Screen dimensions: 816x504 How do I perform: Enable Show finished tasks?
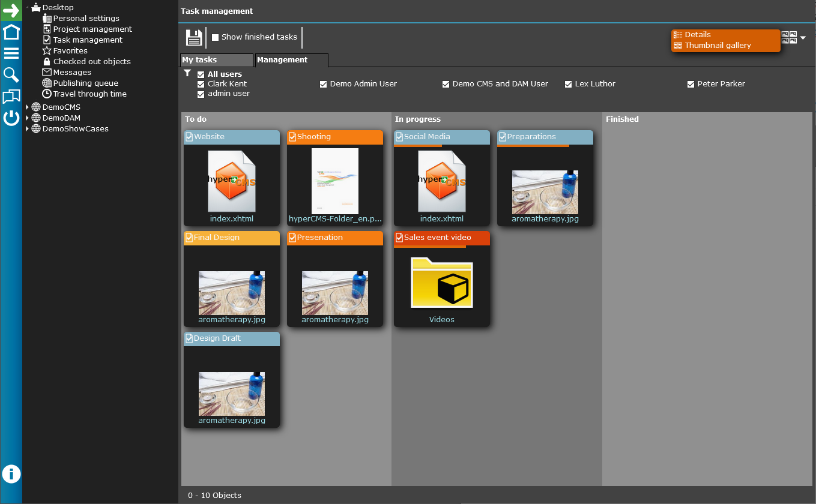[216, 37]
